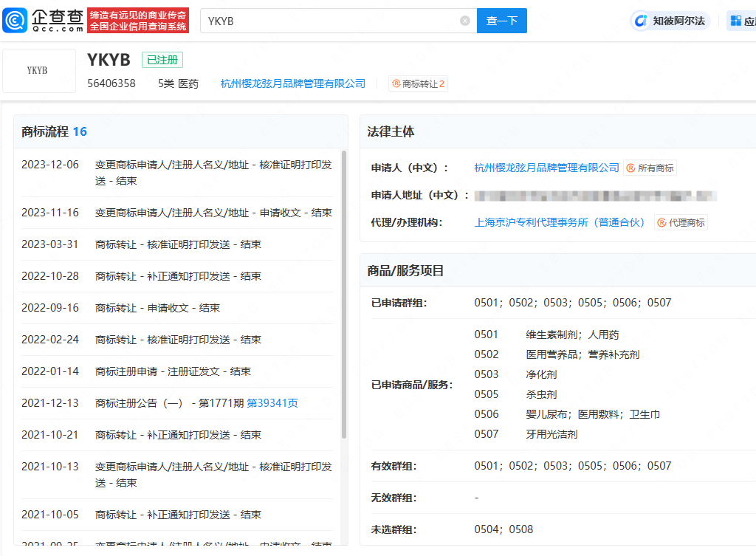Click the 商标转让 2 badge
Screen dimensions: 756x556
click(419, 83)
